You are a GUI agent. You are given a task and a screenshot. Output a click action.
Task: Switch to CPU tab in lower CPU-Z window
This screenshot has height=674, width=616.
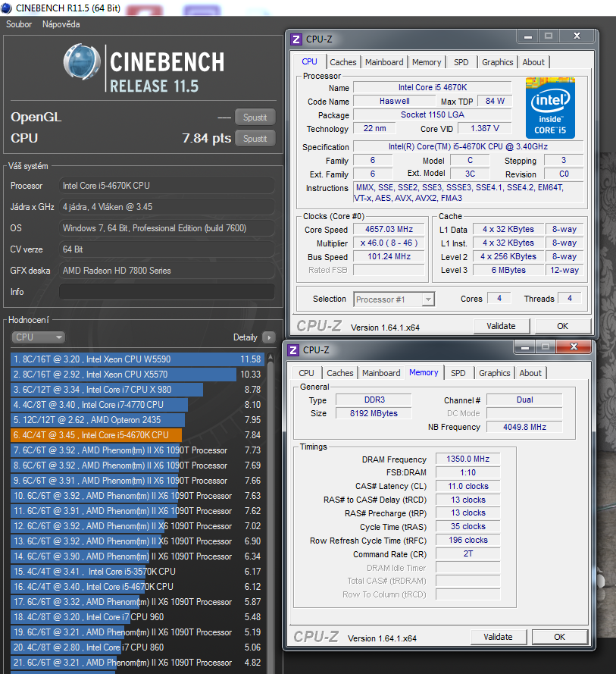306,373
